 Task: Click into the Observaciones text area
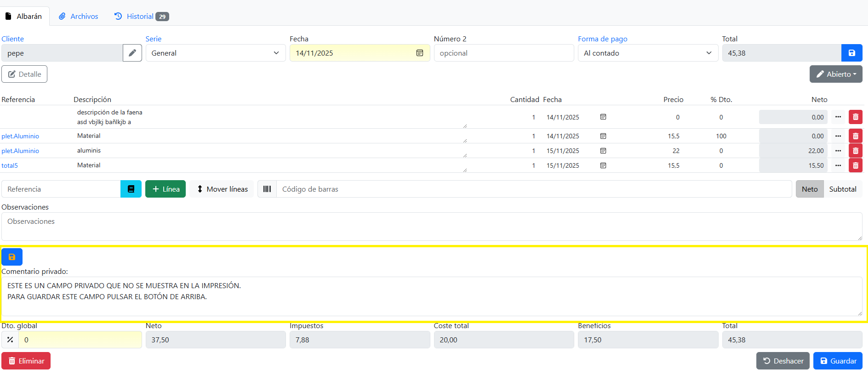(431, 227)
